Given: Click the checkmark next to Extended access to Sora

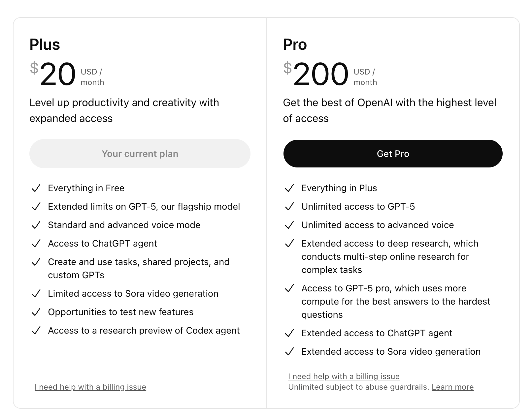Looking at the screenshot, I should click(289, 352).
